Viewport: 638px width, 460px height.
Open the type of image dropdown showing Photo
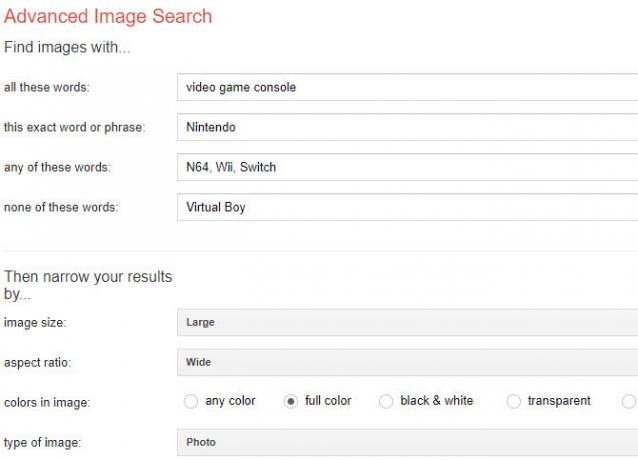pyautogui.click(x=407, y=442)
